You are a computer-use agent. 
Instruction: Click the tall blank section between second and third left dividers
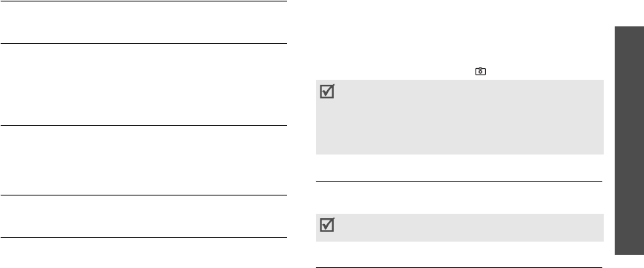tap(143, 84)
